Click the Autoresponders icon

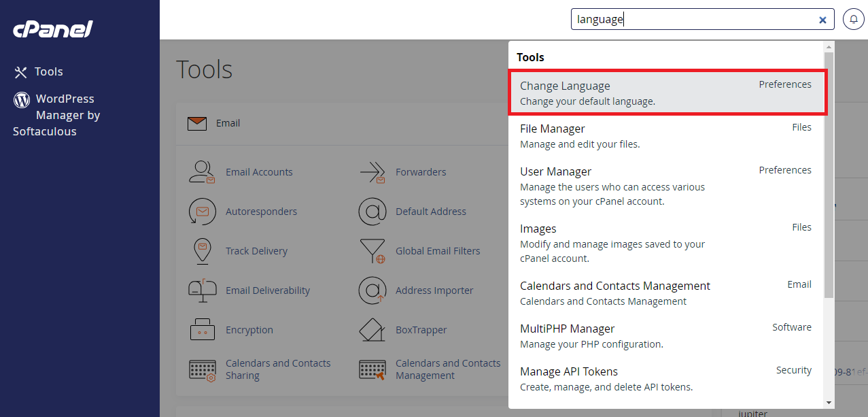(202, 212)
